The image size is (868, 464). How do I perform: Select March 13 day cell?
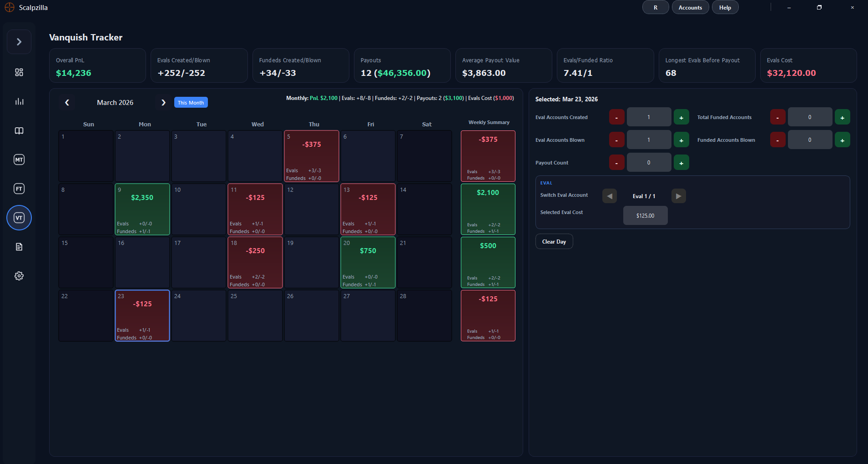click(368, 210)
